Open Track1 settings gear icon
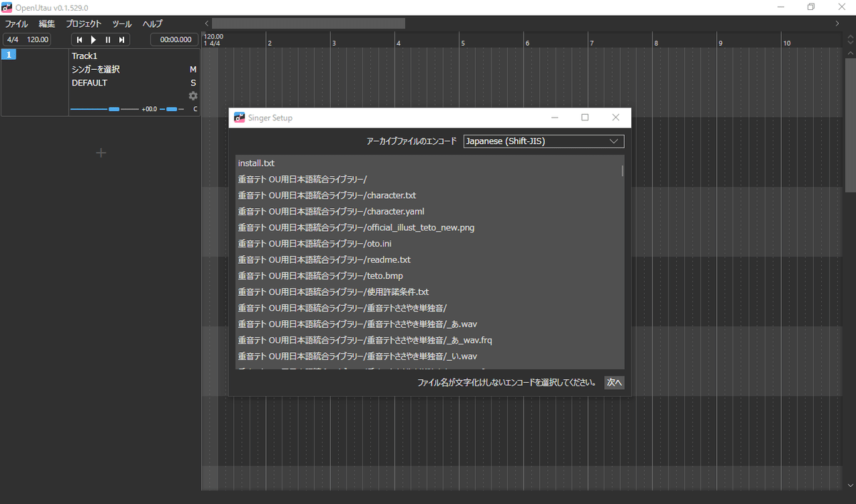Image resolution: width=856 pixels, height=504 pixels. pyautogui.click(x=193, y=96)
